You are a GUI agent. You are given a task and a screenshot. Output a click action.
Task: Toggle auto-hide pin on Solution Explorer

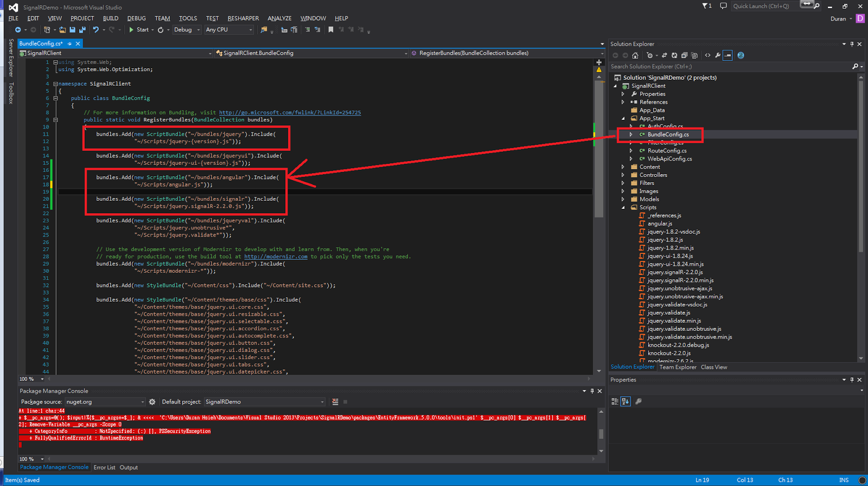(x=852, y=44)
